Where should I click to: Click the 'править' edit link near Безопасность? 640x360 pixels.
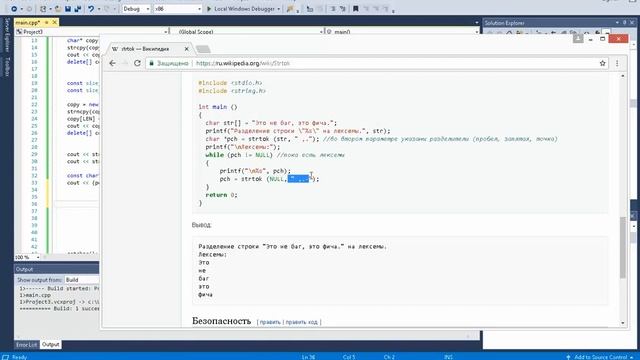pyautogui.click(x=270, y=322)
